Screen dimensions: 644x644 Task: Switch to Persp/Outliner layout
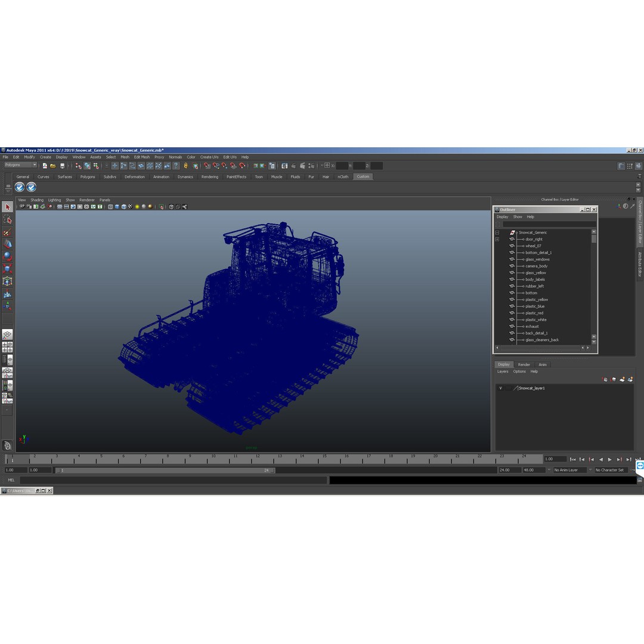(x=7, y=360)
